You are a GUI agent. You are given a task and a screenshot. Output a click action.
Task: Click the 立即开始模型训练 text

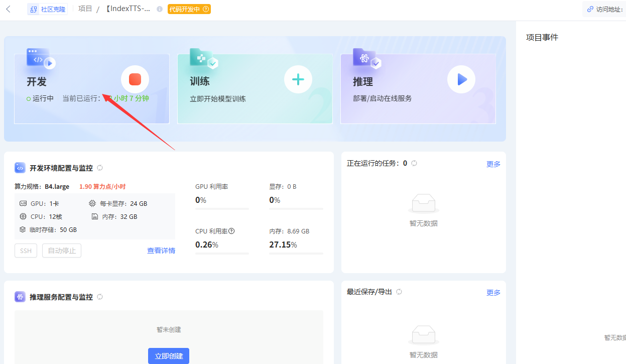tap(218, 99)
